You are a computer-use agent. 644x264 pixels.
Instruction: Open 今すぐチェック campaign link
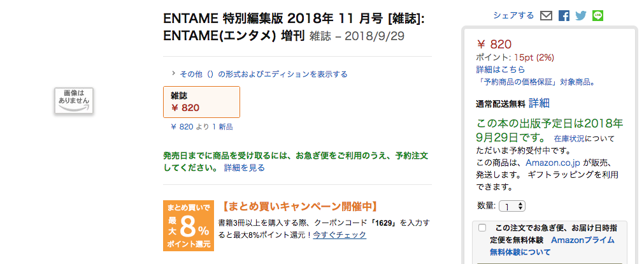pos(340,235)
